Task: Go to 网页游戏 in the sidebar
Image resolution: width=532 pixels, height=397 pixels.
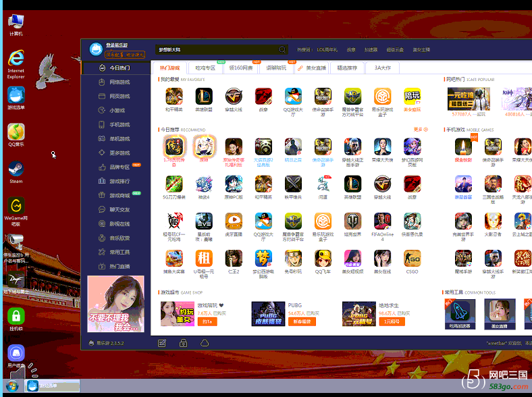Action: [x=115, y=97]
